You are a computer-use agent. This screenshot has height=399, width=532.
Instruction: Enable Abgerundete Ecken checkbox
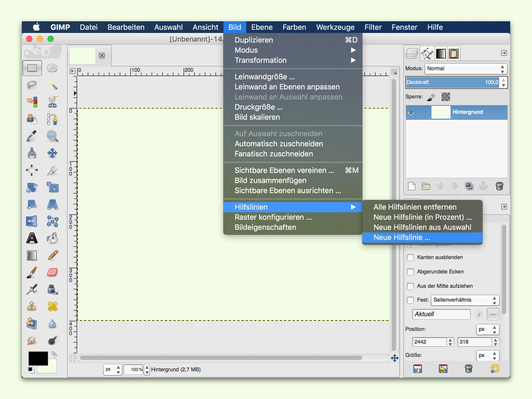tap(411, 272)
